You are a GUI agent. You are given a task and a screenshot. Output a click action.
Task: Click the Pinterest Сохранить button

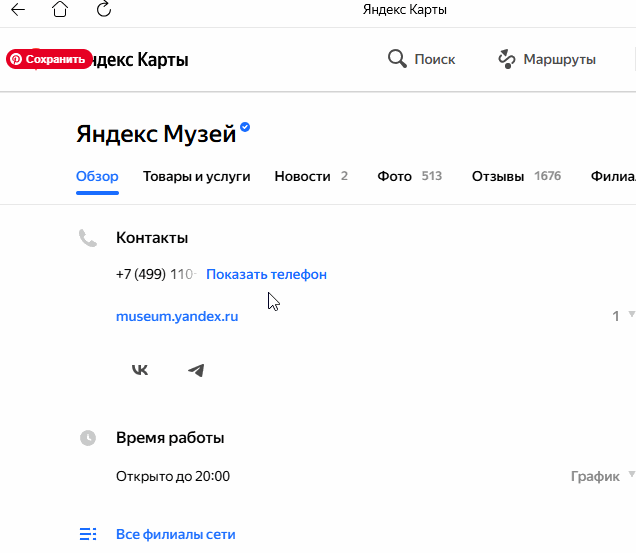(49, 59)
